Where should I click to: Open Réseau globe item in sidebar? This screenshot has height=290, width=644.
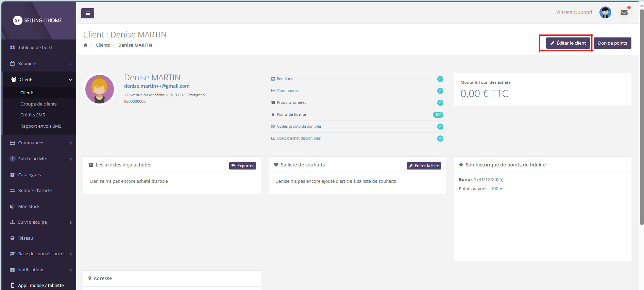[26, 238]
